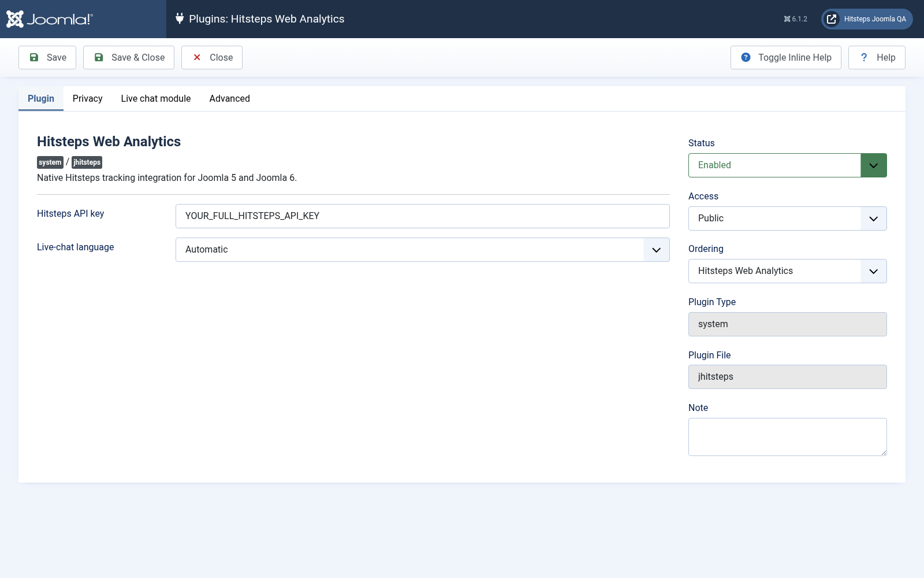Click the Hitsteps API key label
The height and width of the screenshot is (578, 924).
click(x=70, y=214)
